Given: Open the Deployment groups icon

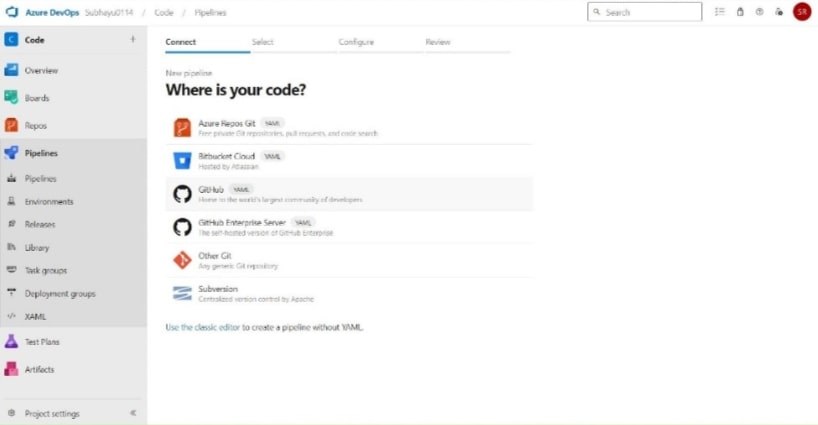Looking at the screenshot, I should pyautogui.click(x=11, y=293).
